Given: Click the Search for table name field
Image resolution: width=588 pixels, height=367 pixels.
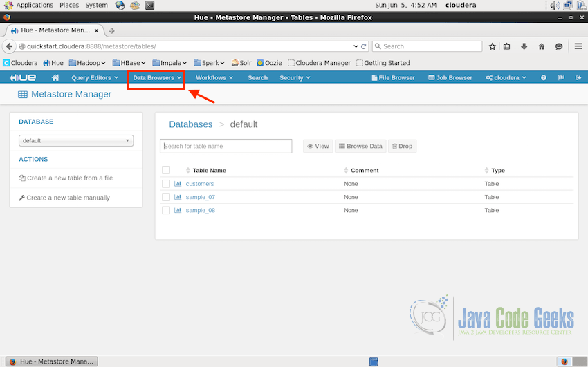Looking at the screenshot, I should coord(226,146).
